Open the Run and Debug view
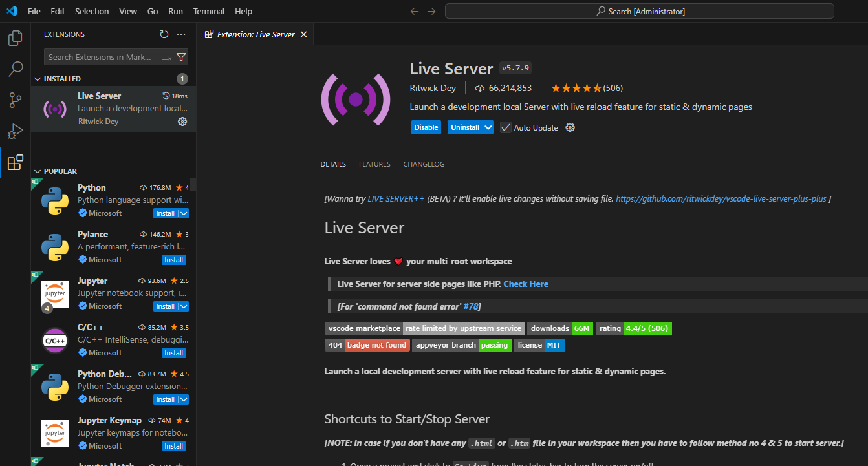 point(15,131)
